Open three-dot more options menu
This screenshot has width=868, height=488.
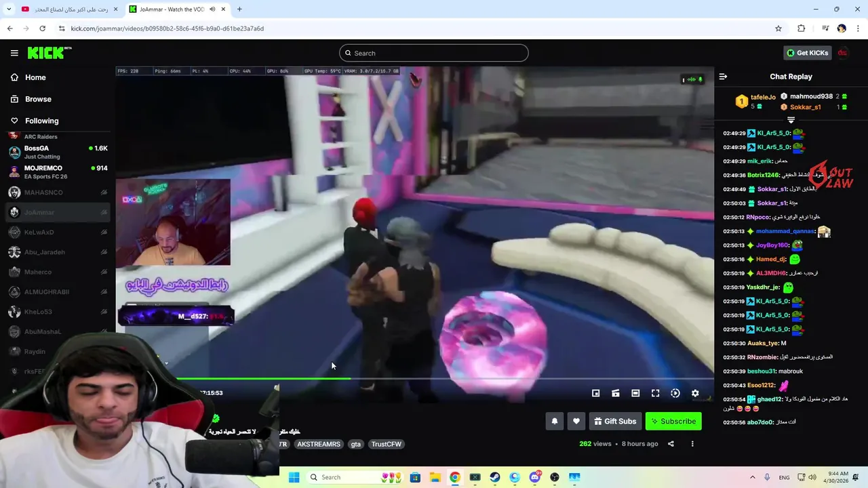coord(692,444)
